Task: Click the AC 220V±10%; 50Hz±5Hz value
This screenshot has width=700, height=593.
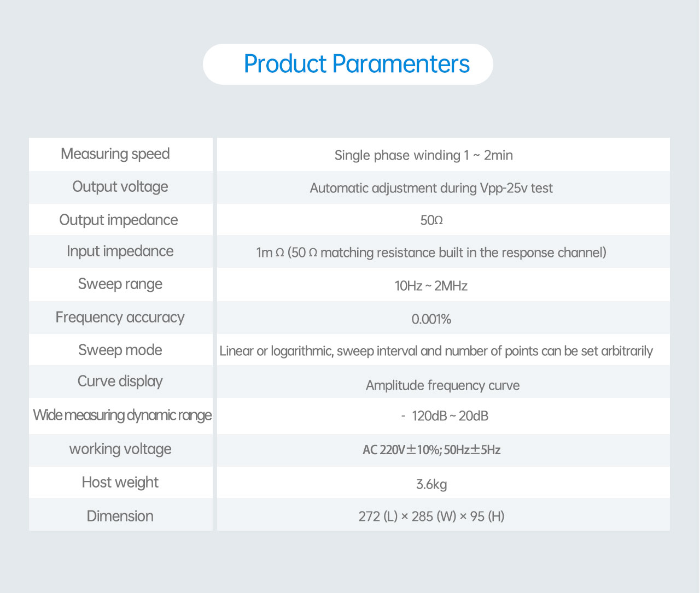Action: point(431,450)
